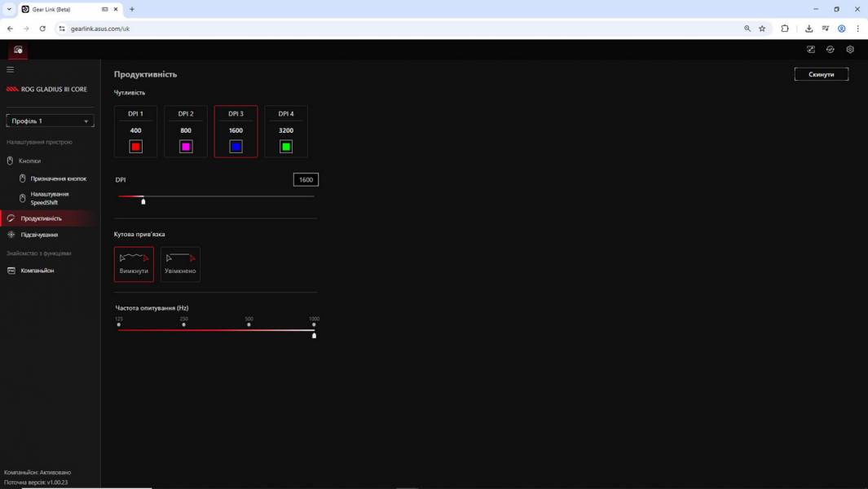Expand the Профіль 1 dropdown

pos(51,121)
